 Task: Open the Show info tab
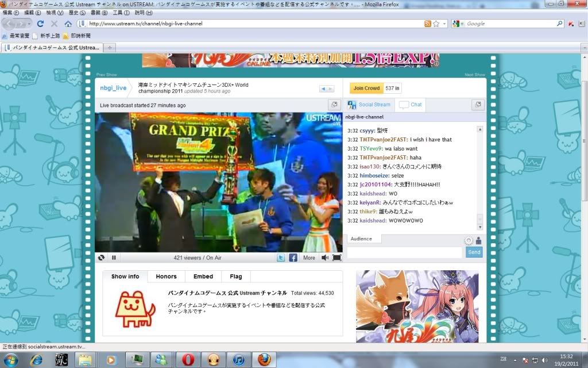point(125,277)
